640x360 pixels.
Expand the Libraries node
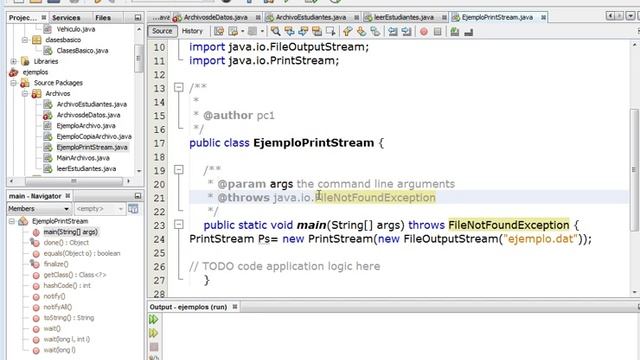(x=13, y=61)
